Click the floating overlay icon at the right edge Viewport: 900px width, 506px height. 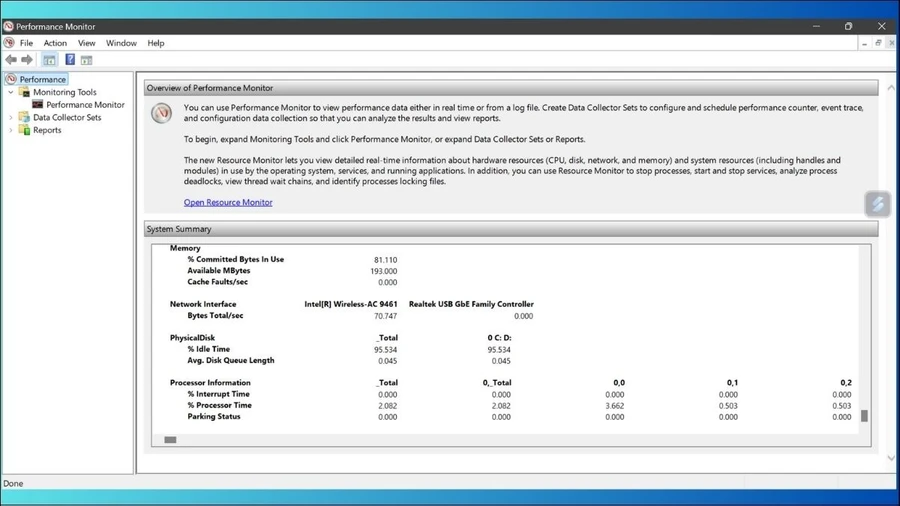(878, 204)
